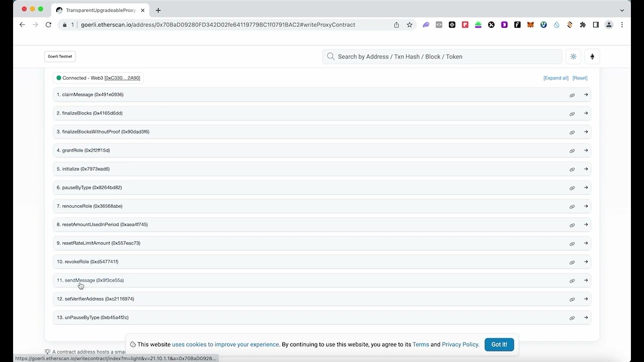
Task: Open the Chrome profile avatar
Action: point(609,25)
